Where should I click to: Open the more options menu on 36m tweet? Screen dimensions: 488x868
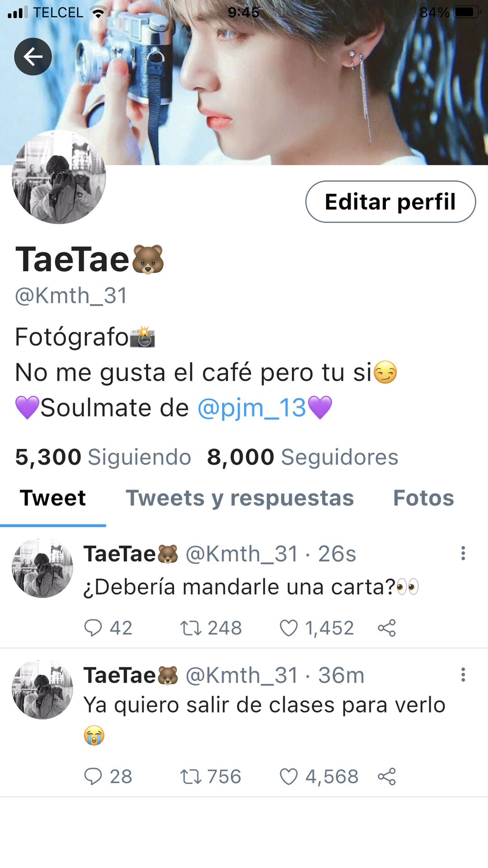click(463, 675)
